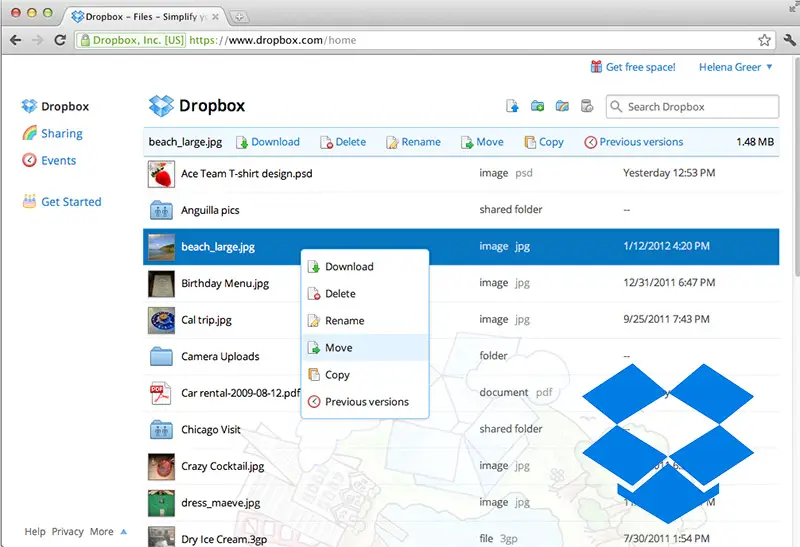Click the Anguilla pics shared folder icon
The width and height of the screenshot is (800, 547).
click(x=161, y=210)
